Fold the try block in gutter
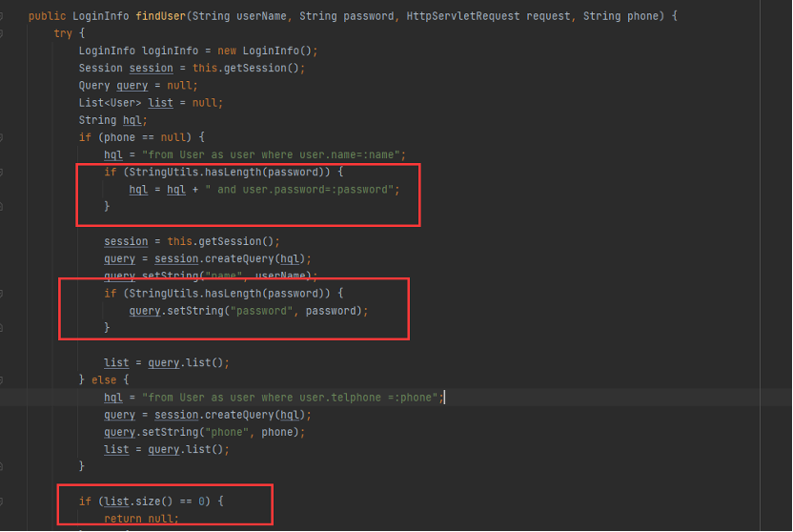793x532 pixels. pyautogui.click(x=3, y=34)
